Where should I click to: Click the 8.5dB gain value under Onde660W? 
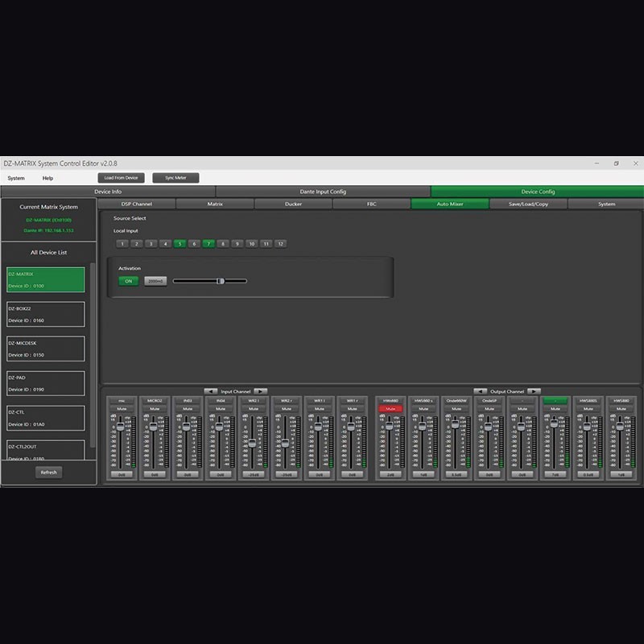[456, 475]
